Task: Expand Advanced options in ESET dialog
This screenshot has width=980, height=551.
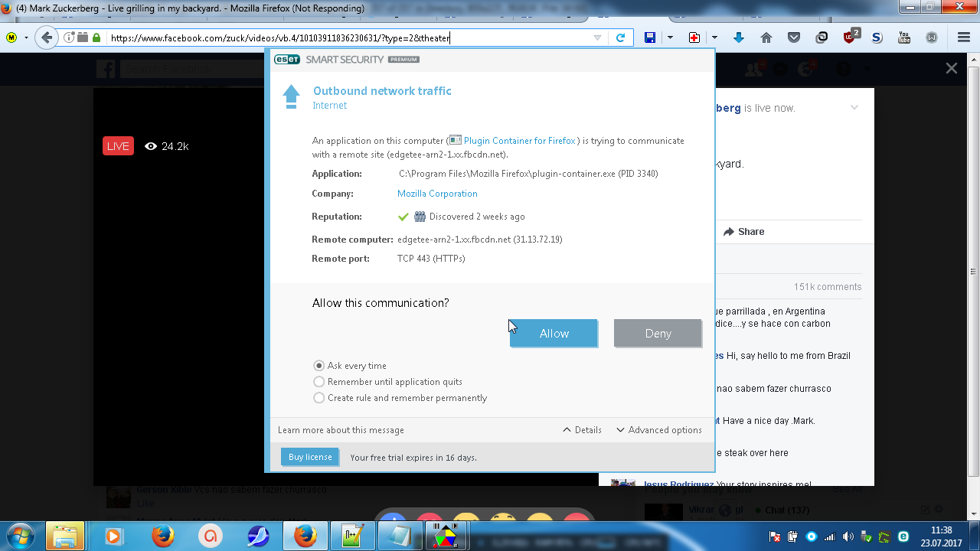Action: coord(659,430)
